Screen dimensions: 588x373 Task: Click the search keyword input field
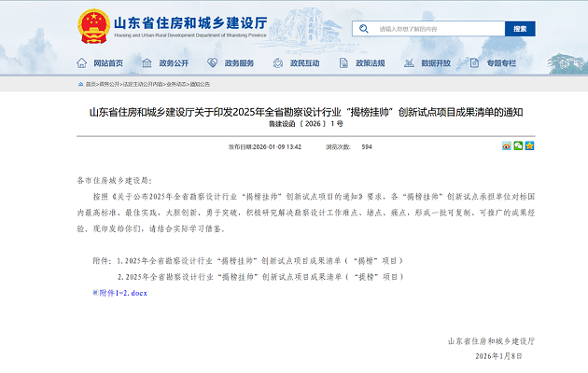point(439,29)
